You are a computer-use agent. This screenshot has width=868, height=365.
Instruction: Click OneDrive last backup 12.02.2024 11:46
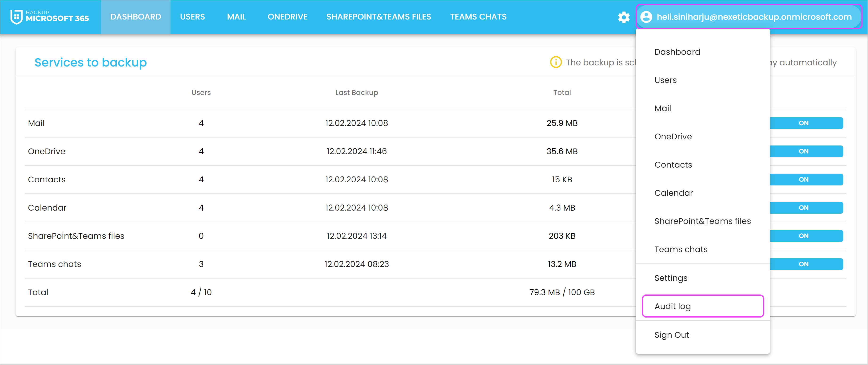click(x=357, y=152)
